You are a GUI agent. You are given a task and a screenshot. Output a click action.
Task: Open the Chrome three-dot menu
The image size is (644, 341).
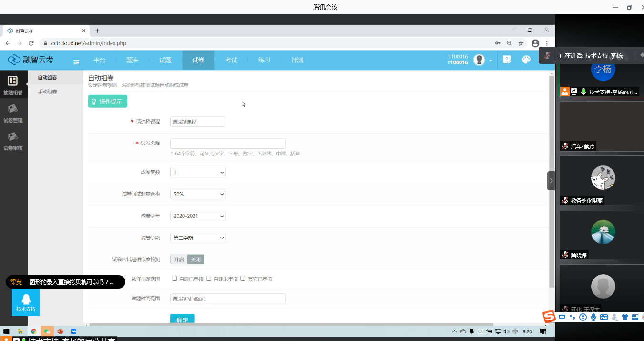[x=547, y=43]
